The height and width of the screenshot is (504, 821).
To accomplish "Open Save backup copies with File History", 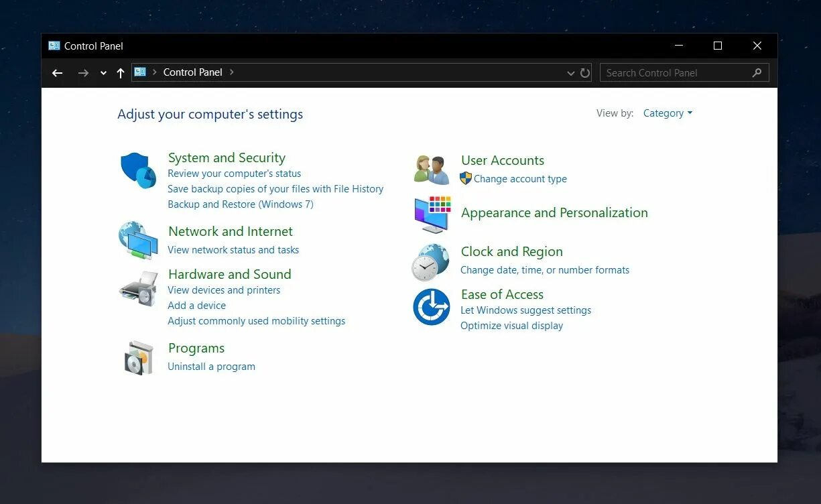I will click(x=275, y=189).
